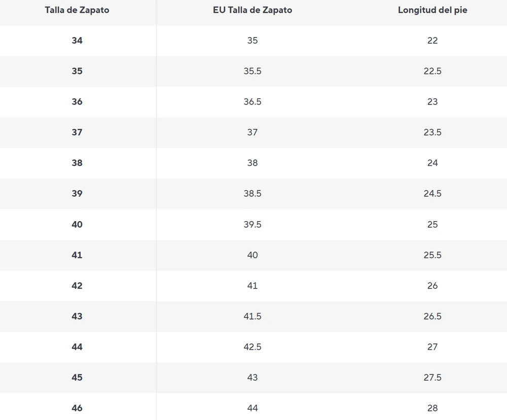Image resolution: width=507 pixels, height=420 pixels.
Task: Click EU size value 42.5
Action: point(252,347)
